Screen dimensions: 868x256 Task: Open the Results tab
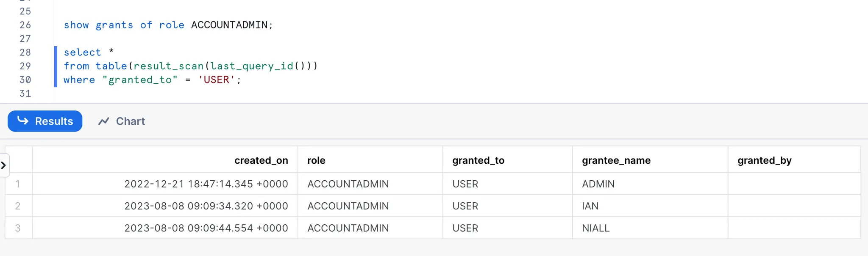click(x=45, y=121)
